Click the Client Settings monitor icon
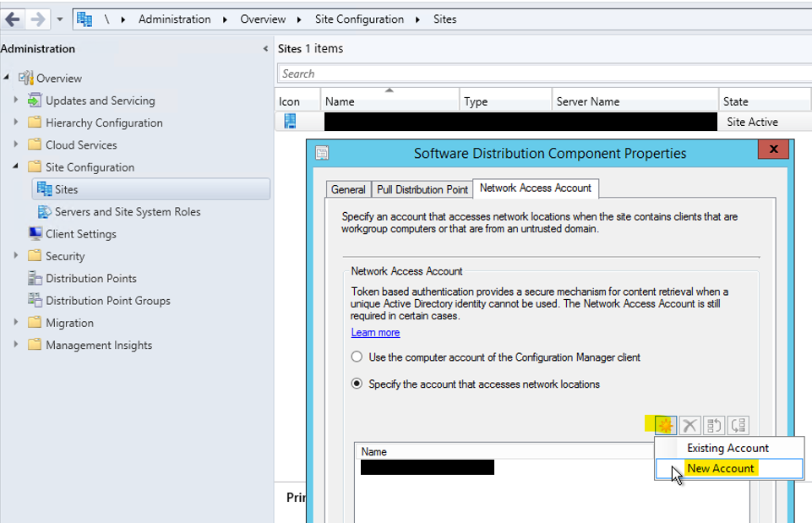 35,233
